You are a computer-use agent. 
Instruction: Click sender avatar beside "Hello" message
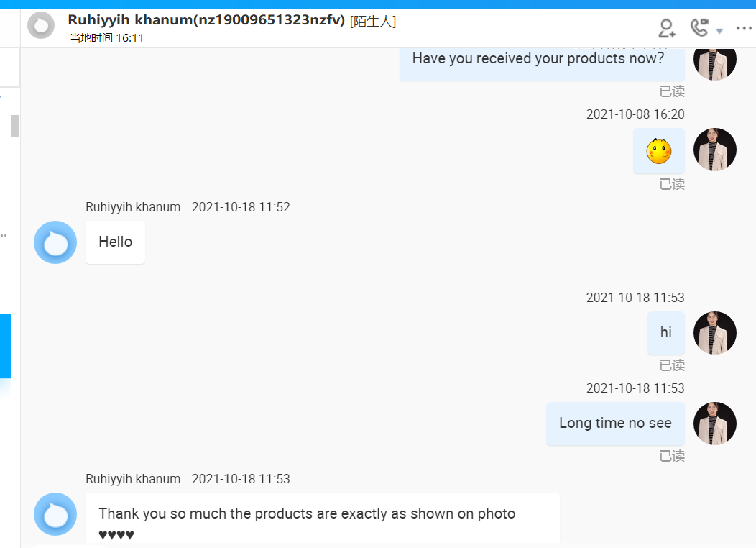[55, 242]
